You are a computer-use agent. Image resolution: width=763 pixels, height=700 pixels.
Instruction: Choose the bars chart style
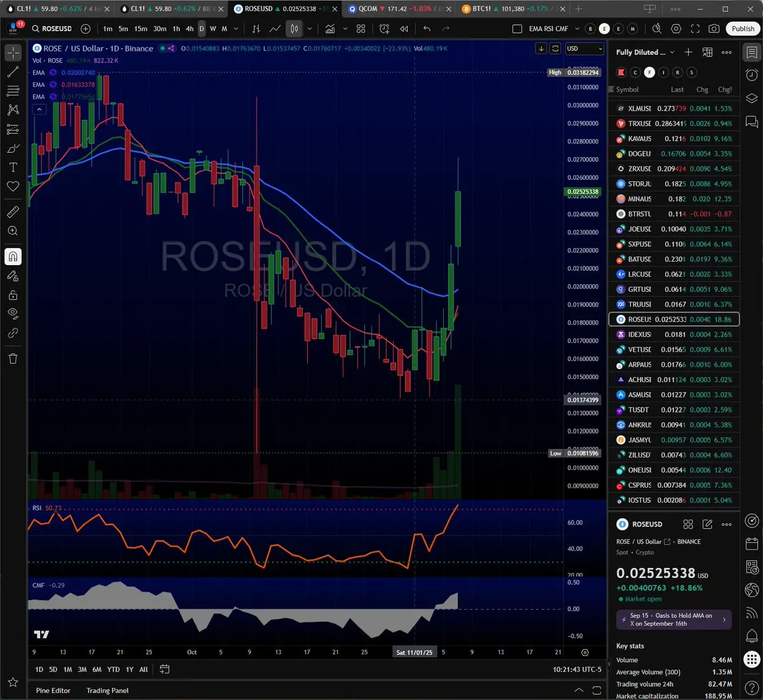click(256, 29)
